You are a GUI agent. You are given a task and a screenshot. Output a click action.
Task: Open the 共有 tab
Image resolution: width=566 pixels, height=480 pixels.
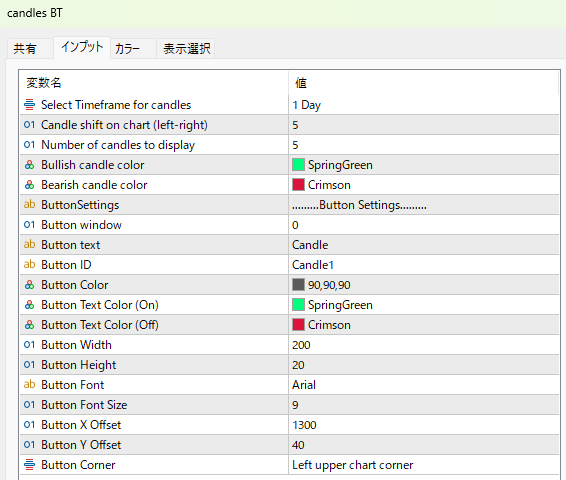(25, 48)
